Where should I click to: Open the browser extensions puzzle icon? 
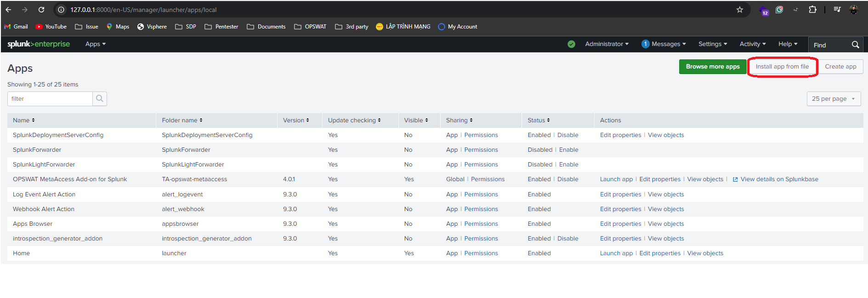(812, 10)
